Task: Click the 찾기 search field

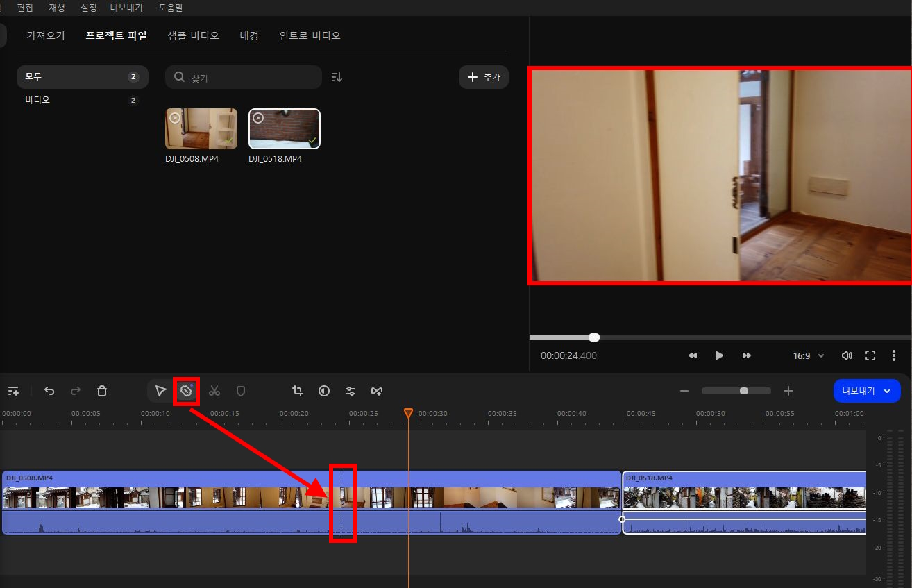Action: tap(244, 77)
